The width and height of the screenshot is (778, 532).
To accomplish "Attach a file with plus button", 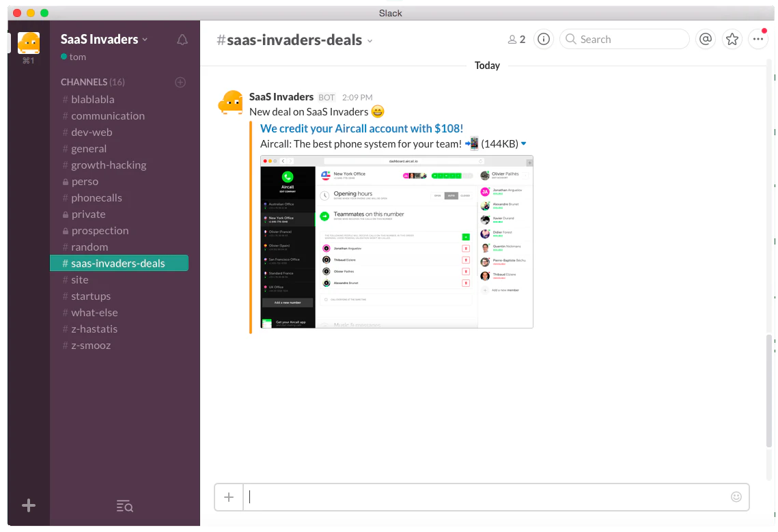I will click(229, 497).
